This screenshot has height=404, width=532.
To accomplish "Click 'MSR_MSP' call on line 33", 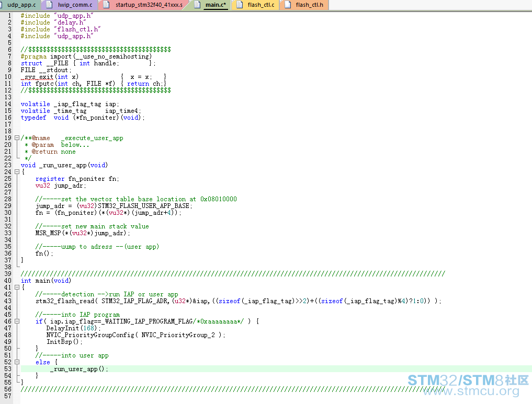I will click(48, 233).
